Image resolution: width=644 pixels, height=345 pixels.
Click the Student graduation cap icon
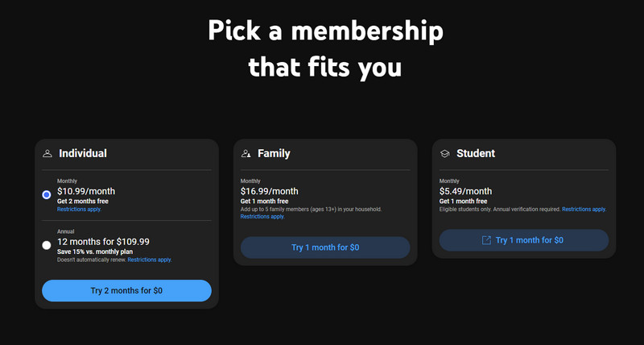coord(445,153)
